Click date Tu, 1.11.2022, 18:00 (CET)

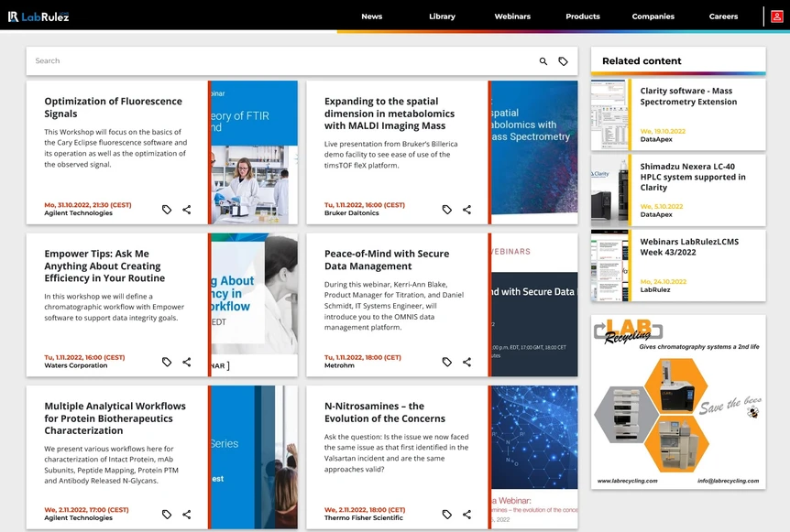tap(363, 358)
